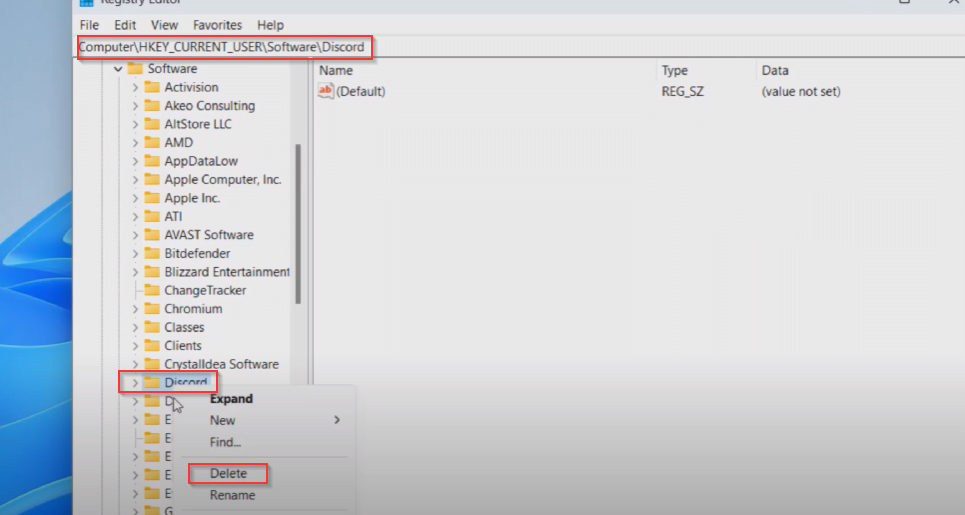Select the AMD folder icon
965x515 pixels.
(152, 142)
